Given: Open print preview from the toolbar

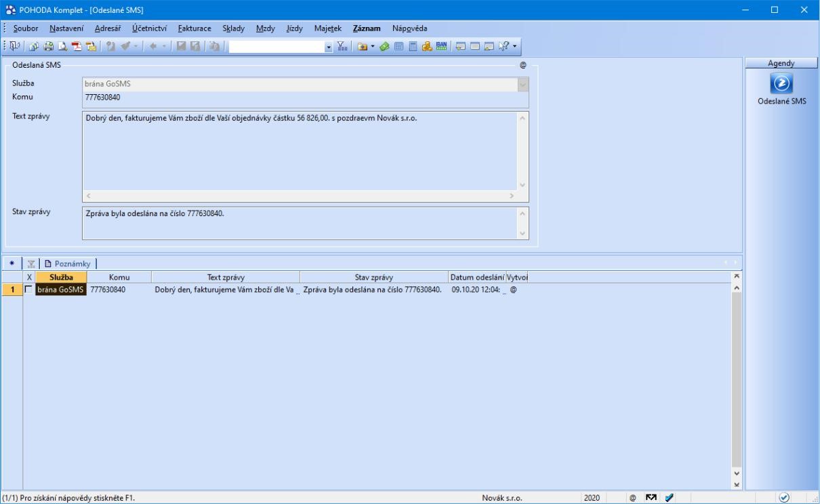Looking at the screenshot, I should pos(63,47).
